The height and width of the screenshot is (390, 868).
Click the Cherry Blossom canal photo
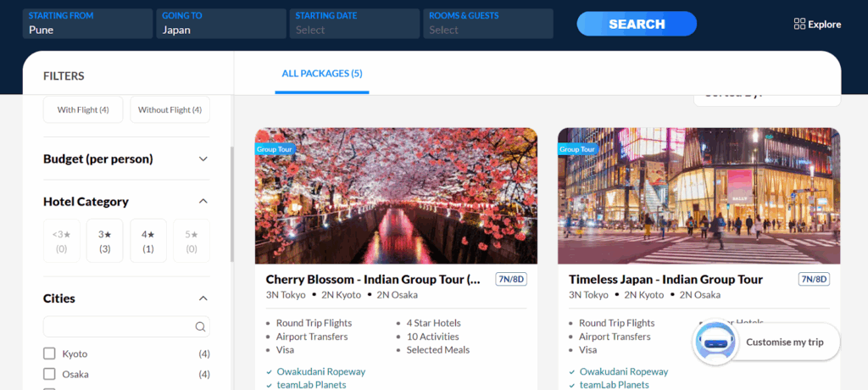[397, 196]
